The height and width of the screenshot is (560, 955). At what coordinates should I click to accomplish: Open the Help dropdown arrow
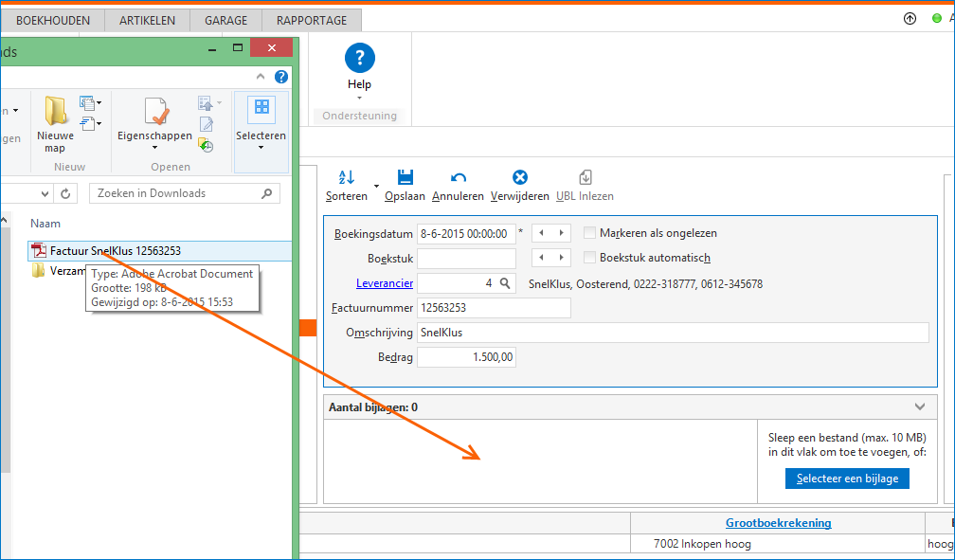pyautogui.click(x=359, y=99)
